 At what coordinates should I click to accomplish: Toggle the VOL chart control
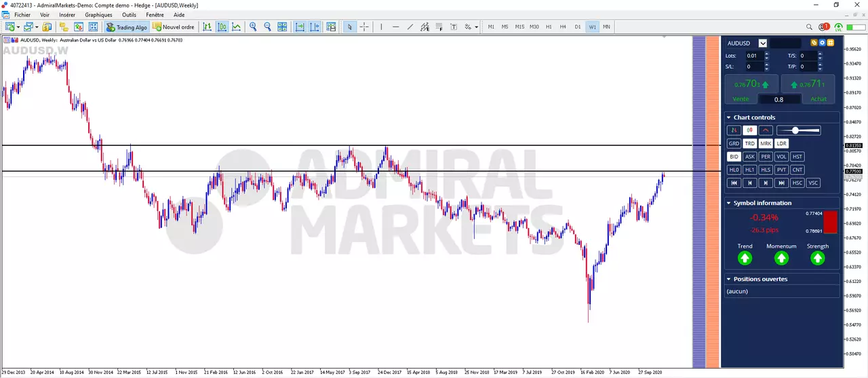point(781,157)
